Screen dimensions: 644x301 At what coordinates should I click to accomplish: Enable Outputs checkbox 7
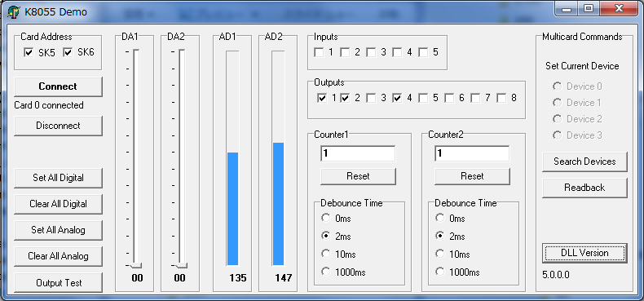coord(475,98)
